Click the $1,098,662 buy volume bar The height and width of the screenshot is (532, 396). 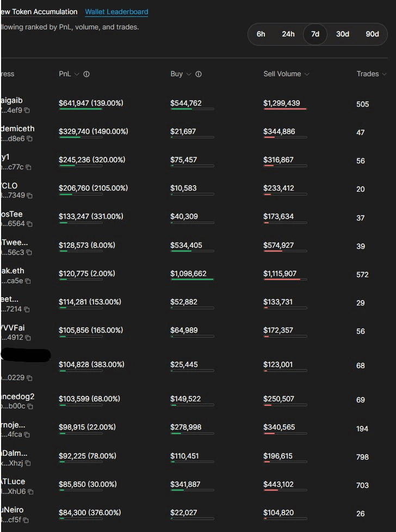[192, 279]
